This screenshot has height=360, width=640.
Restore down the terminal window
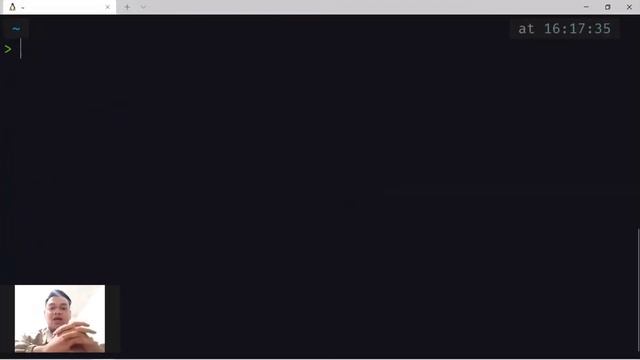pyautogui.click(x=608, y=7)
